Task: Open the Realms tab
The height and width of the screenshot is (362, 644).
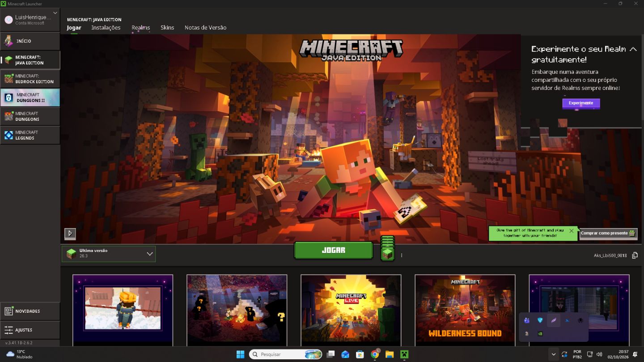Action: coord(141,28)
